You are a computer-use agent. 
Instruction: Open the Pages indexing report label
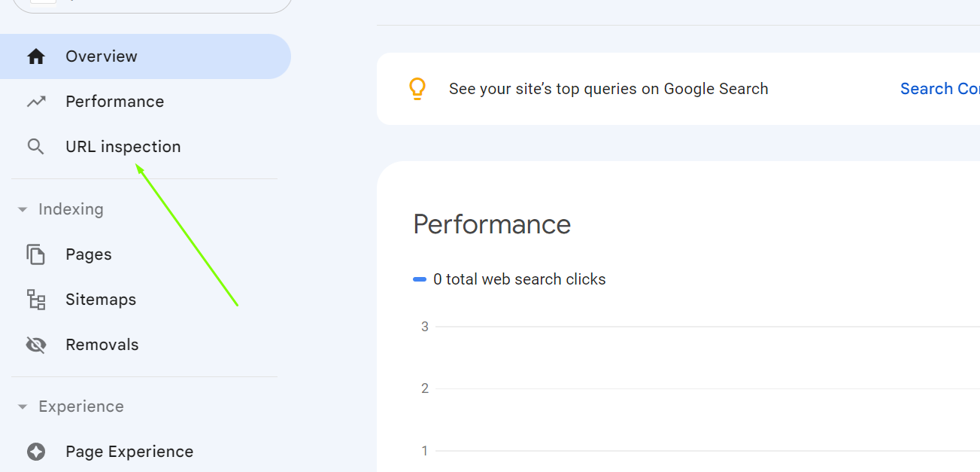coord(89,254)
